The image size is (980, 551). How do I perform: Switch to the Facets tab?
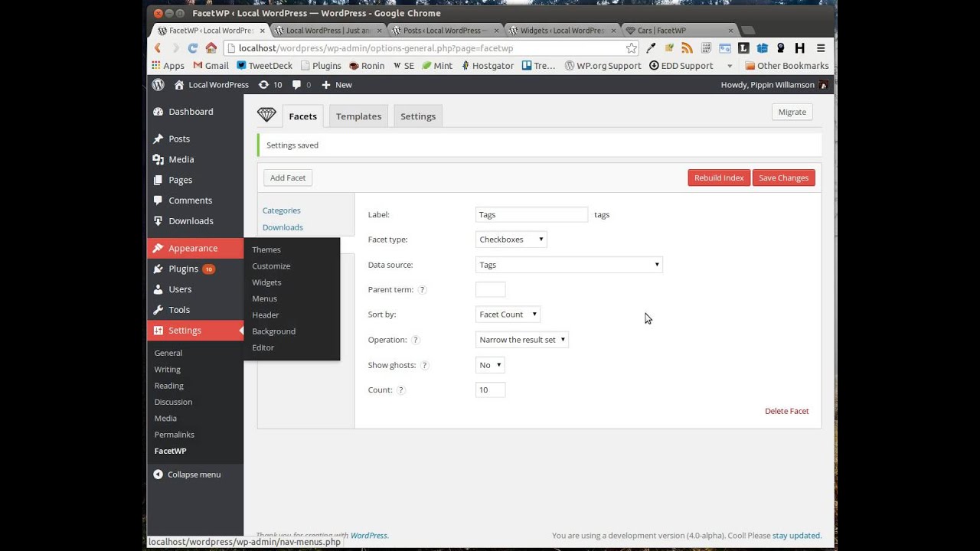pyautogui.click(x=302, y=116)
